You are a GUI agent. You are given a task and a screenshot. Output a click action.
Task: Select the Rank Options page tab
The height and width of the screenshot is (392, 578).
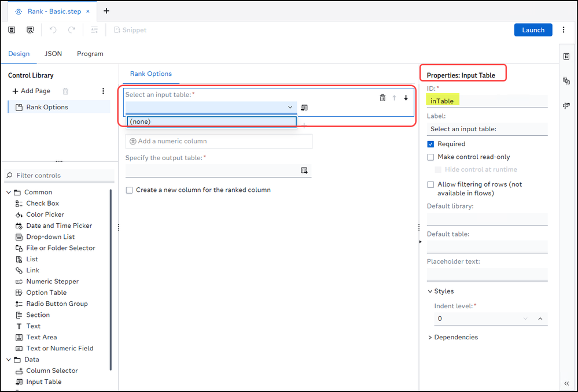[x=151, y=73]
